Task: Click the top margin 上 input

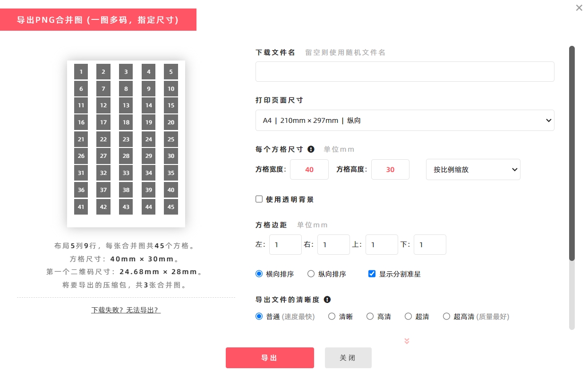Action: pos(382,245)
